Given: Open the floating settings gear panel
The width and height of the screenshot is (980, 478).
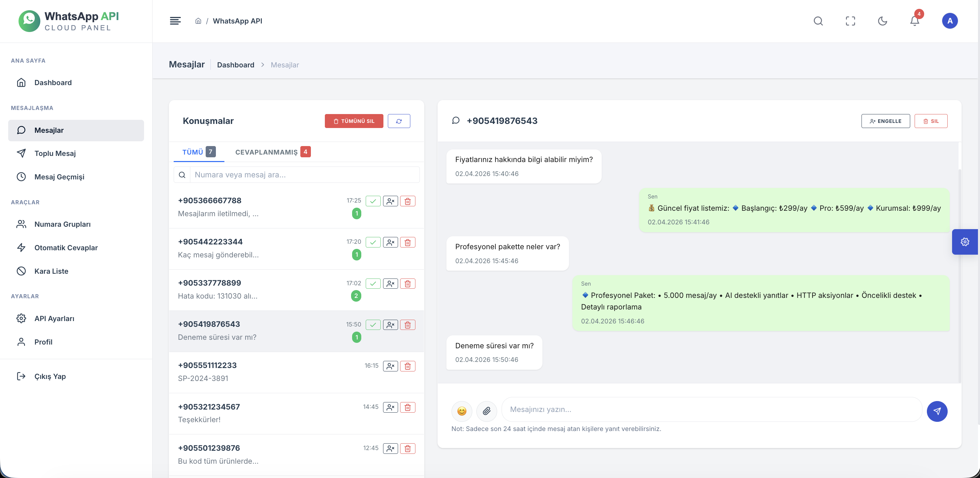Looking at the screenshot, I should click(965, 242).
